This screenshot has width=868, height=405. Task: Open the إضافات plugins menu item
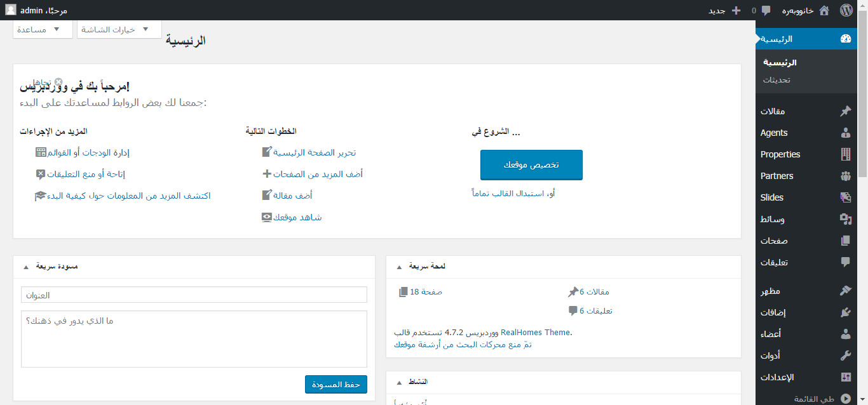click(x=773, y=312)
